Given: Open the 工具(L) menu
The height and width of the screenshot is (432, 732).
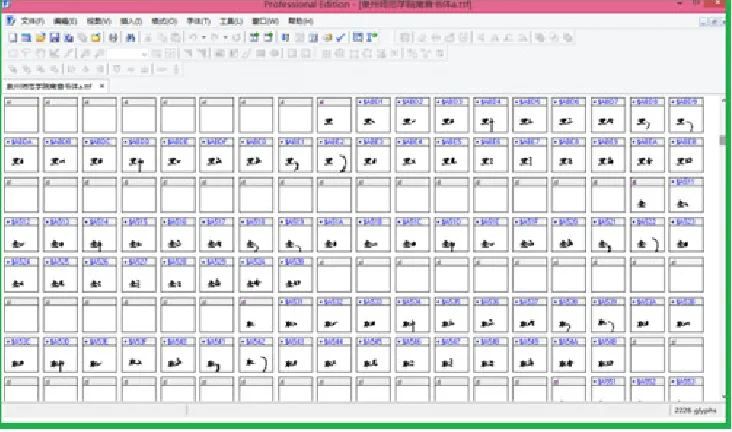Looking at the screenshot, I should tap(231, 21).
